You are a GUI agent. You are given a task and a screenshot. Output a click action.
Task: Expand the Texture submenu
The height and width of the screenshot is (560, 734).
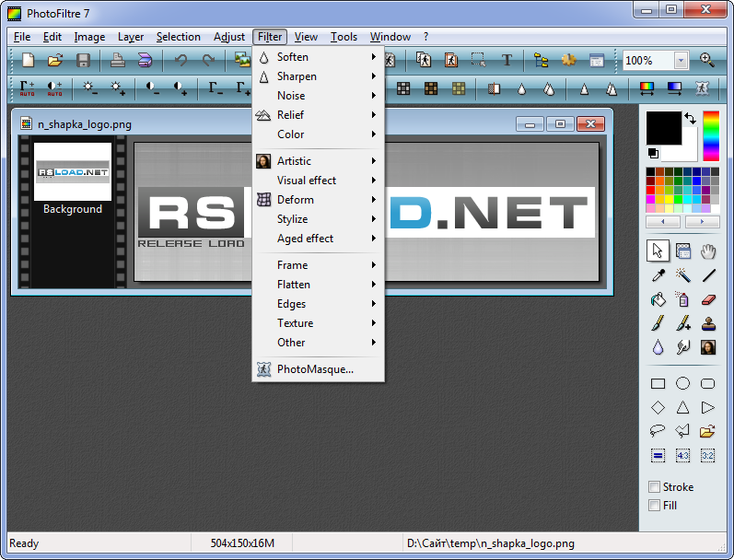(319, 323)
